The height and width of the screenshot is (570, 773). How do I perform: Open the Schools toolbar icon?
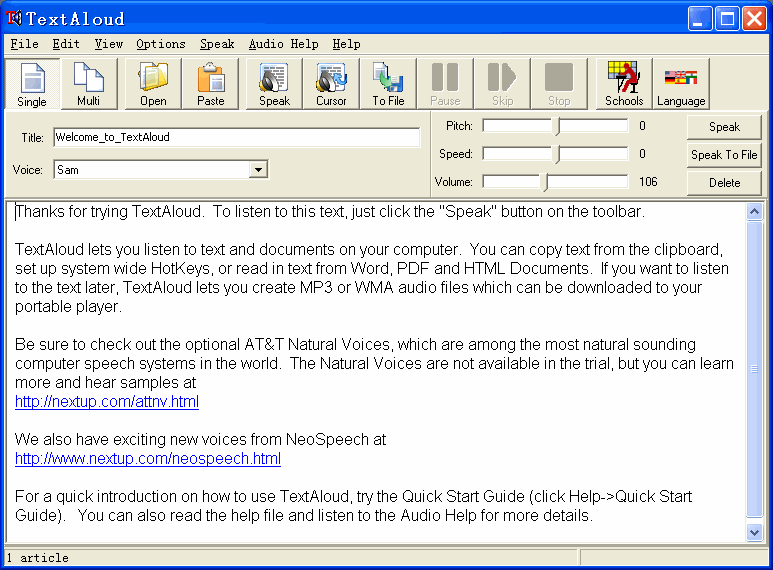point(624,84)
